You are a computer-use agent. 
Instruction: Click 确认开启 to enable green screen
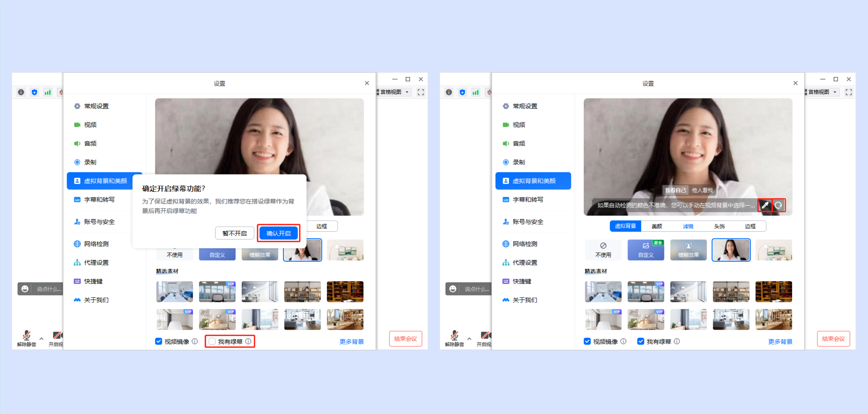click(278, 233)
